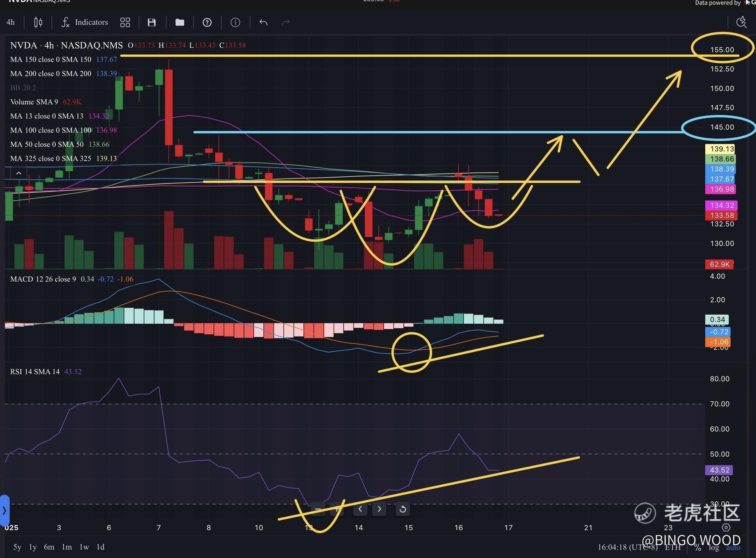Screen dimensions: 756x558
Task: Save the chart layout with disk icon
Action: (152, 22)
